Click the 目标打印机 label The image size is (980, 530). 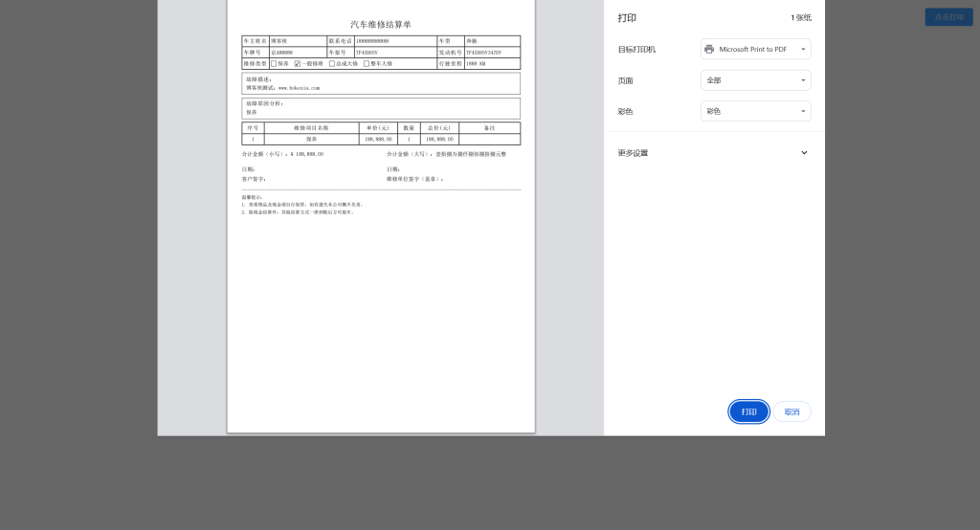point(636,50)
